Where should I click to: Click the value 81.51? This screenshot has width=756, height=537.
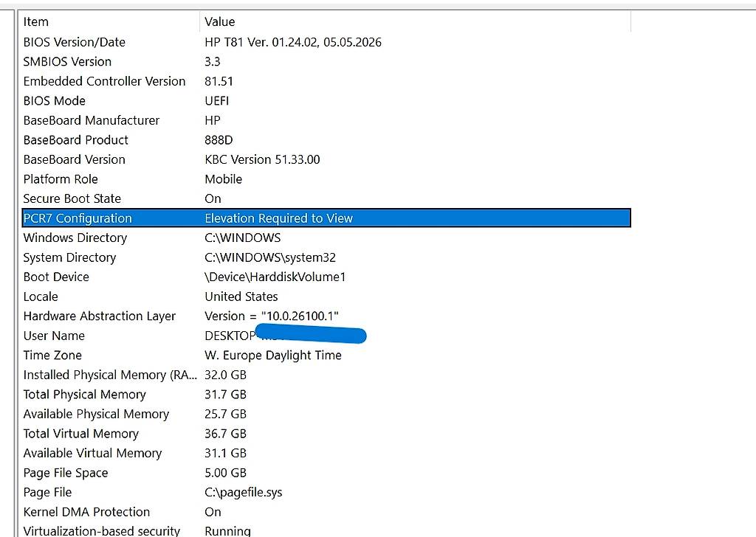pos(219,81)
